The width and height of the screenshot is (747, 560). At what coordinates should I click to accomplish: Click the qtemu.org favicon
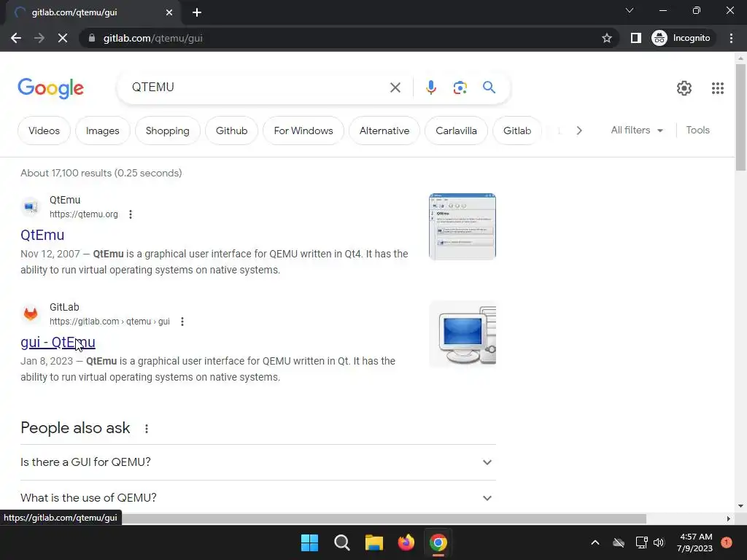[31, 206]
